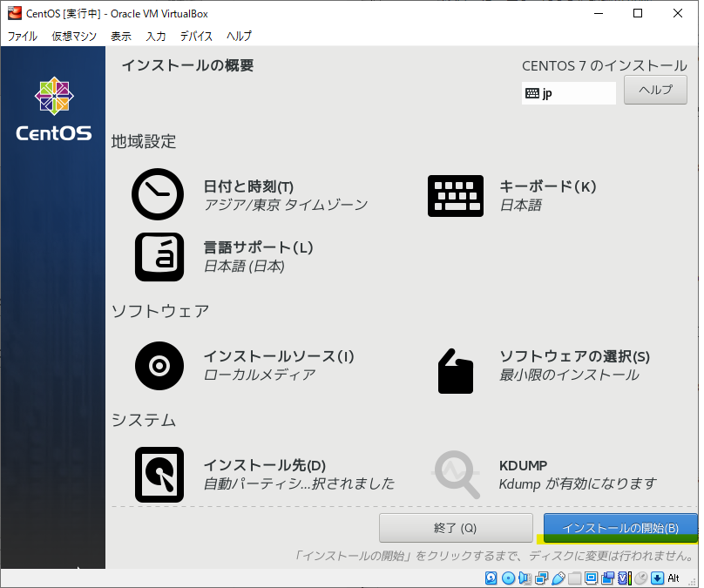Screen dimensions: 704x588
Task: Open the デバイス menu
Action: point(195,37)
